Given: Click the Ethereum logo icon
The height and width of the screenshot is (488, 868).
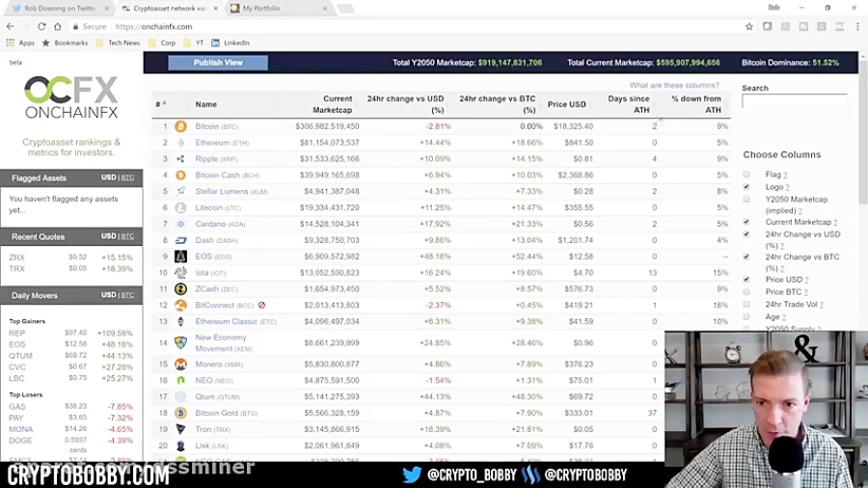Looking at the screenshot, I should tap(180, 143).
